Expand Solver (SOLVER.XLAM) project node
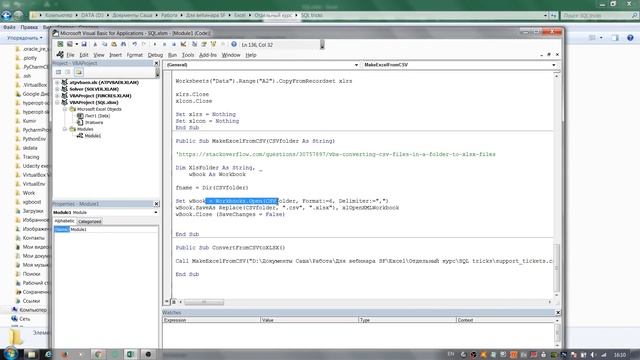This screenshot has height=360, width=640. (57, 89)
